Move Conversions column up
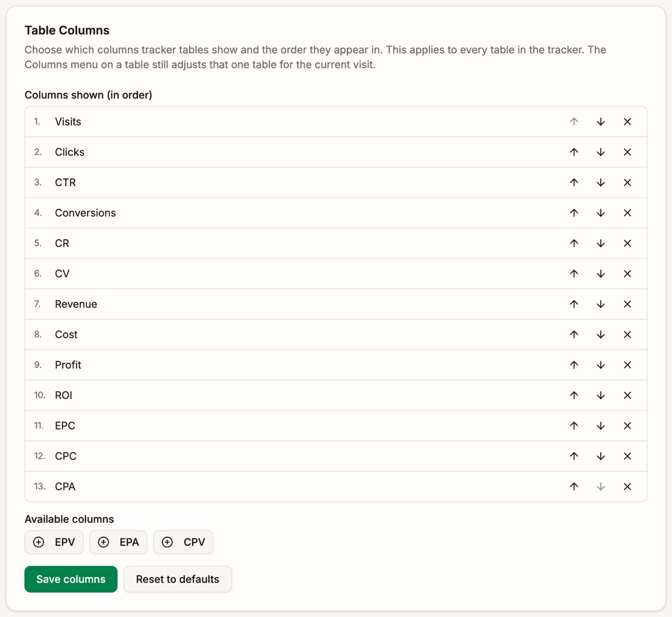The image size is (672, 617). point(574,213)
